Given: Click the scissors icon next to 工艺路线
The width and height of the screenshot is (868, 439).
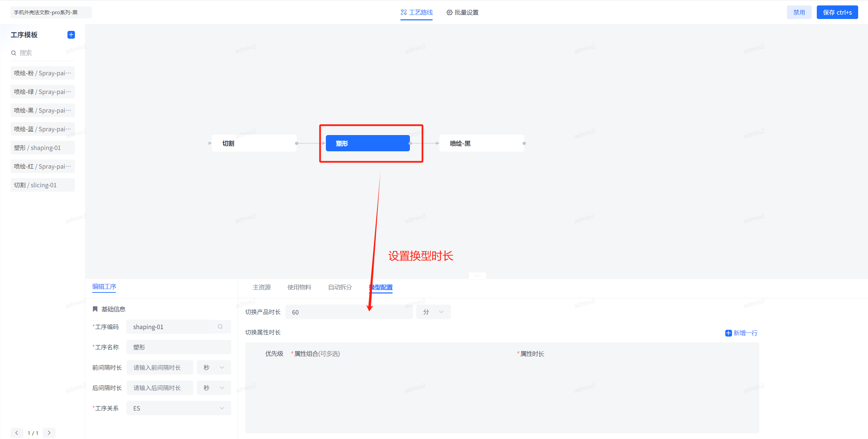Looking at the screenshot, I should coord(403,12).
